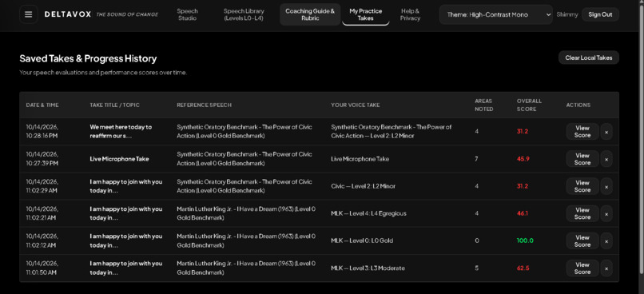Screen dimensions: 644x294
Task: Open Help & Privacy tab
Action: point(411,14)
